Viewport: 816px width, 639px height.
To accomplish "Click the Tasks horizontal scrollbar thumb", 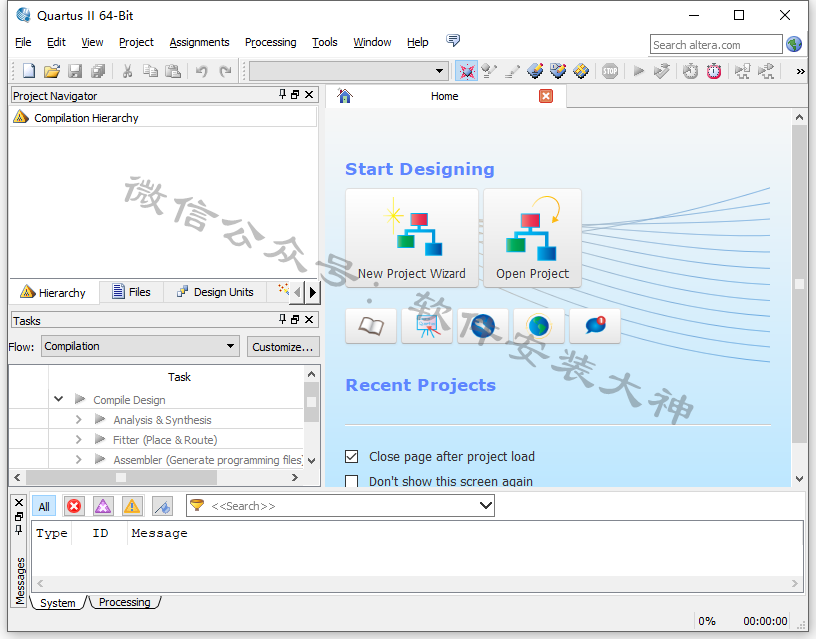I will pos(121,477).
